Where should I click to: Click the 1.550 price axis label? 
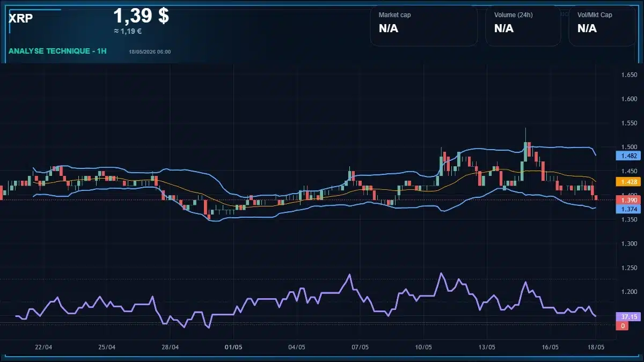[629, 123]
